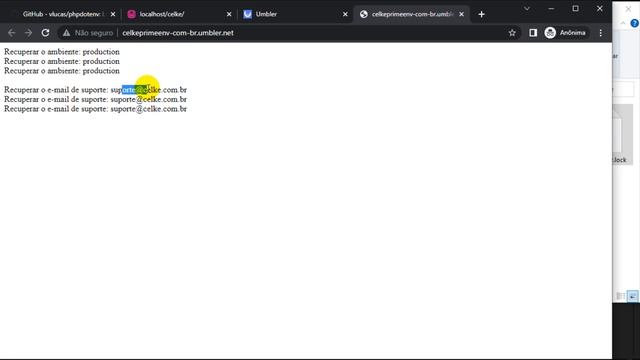Click the Umbler favicon on its tab
640x360 pixels.
pos(247,14)
